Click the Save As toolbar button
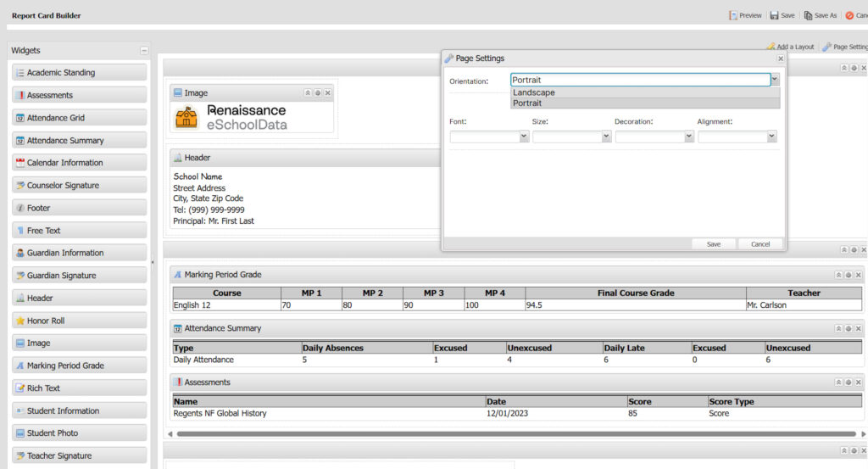 [x=821, y=15]
